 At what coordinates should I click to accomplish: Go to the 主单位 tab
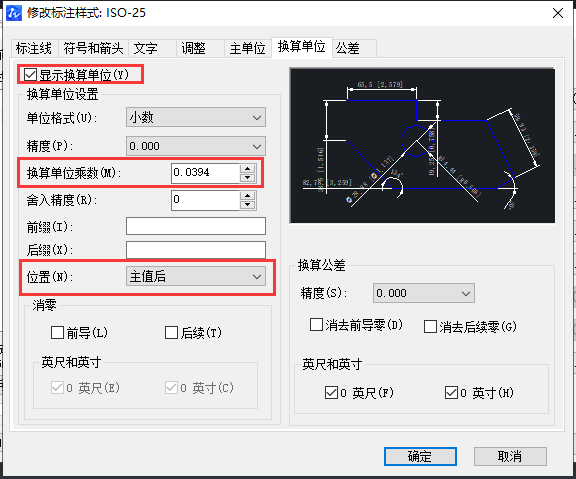[x=248, y=48]
